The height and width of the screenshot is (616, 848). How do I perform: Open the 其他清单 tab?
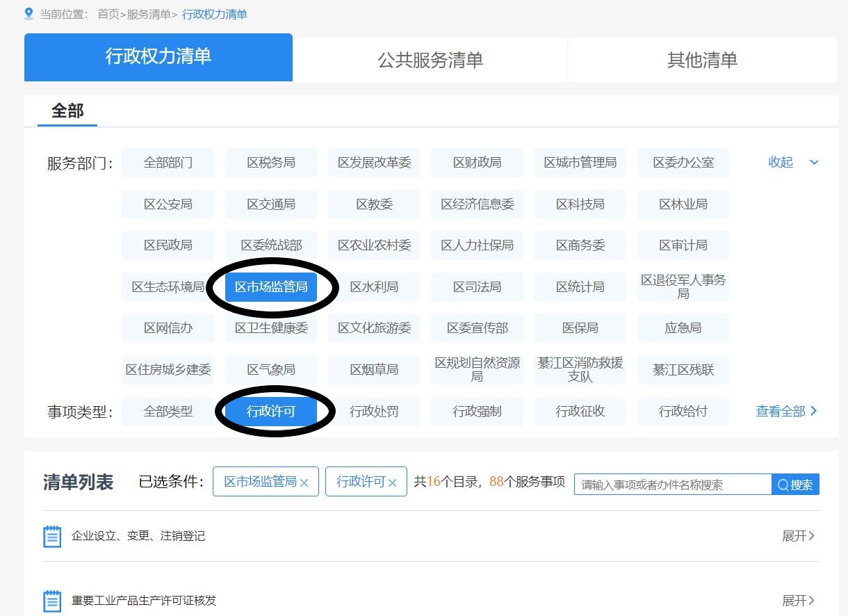tap(702, 60)
